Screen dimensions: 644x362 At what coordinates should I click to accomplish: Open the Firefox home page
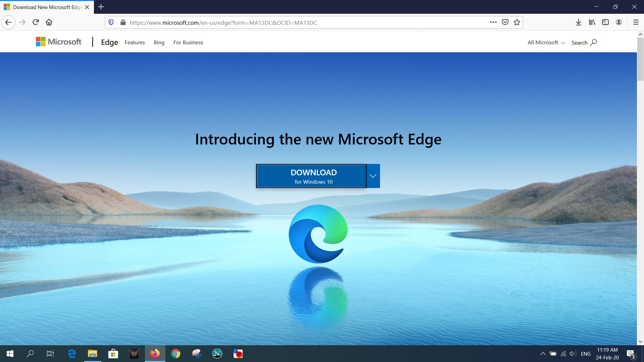coord(49,22)
